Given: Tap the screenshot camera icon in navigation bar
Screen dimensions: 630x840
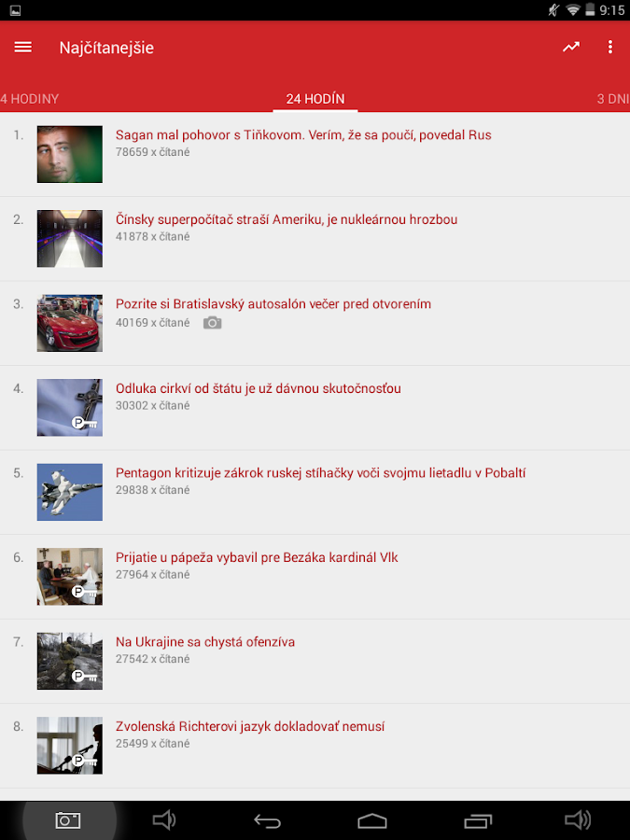Looking at the screenshot, I should 68,819.
